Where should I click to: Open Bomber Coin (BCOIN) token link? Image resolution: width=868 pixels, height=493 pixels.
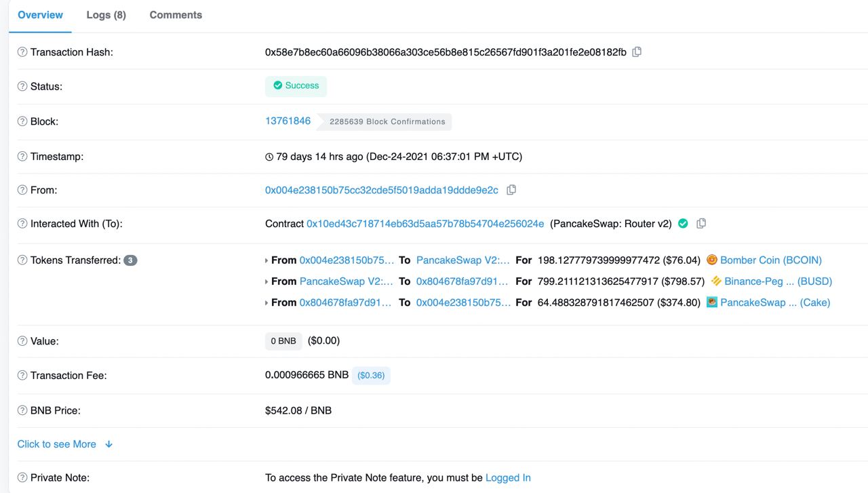[x=771, y=260]
